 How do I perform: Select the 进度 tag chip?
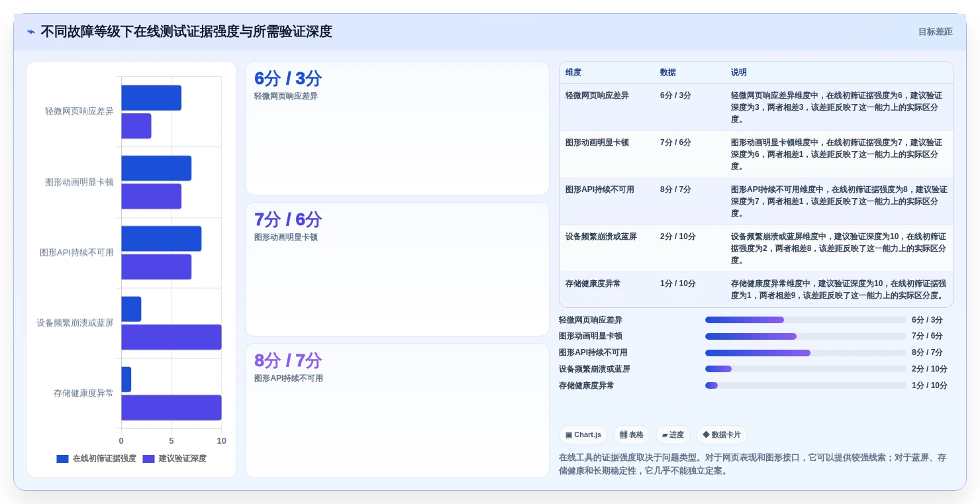pos(673,434)
